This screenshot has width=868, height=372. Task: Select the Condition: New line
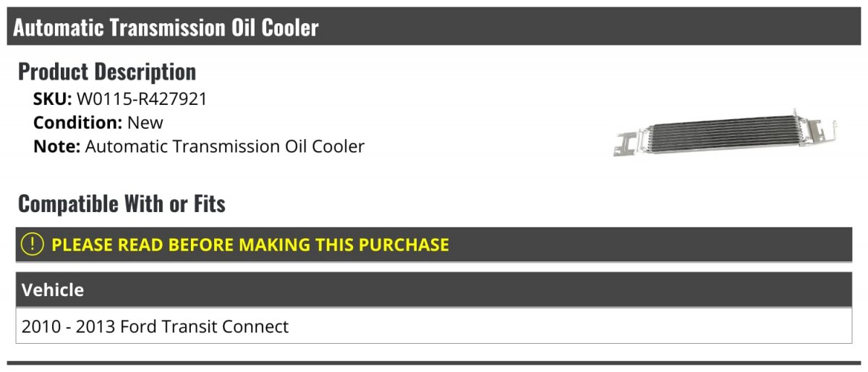[98, 122]
